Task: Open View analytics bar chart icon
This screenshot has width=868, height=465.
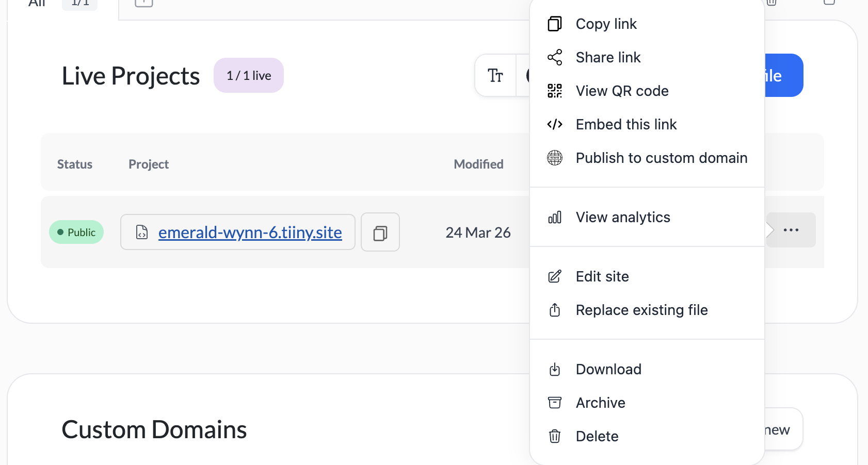Action: coord(554,218)
